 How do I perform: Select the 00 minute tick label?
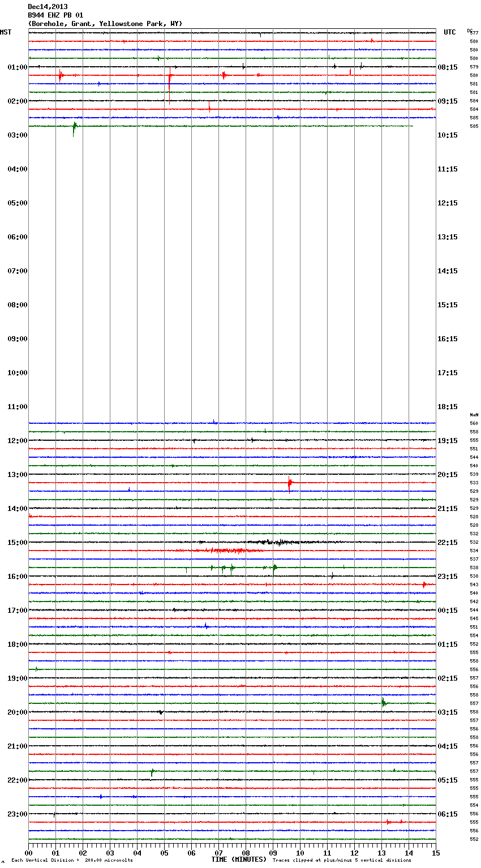tap(29, 853)
